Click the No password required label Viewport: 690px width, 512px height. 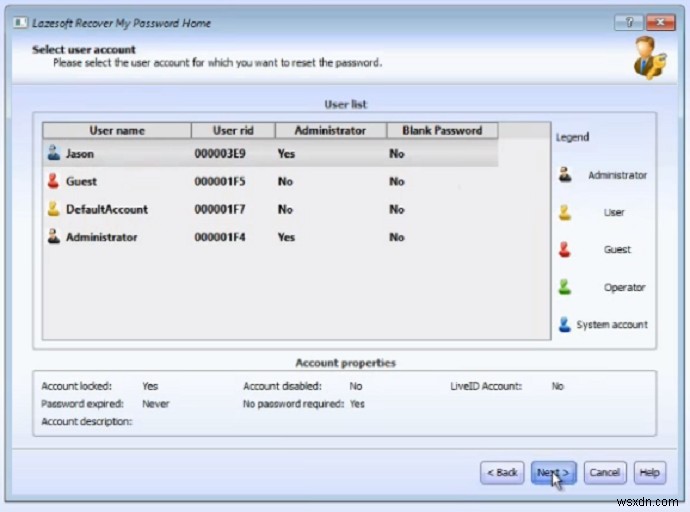(293, 403)
